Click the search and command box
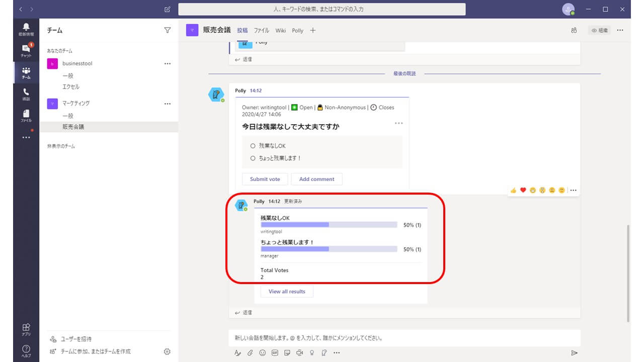 (x=322, y=9)
